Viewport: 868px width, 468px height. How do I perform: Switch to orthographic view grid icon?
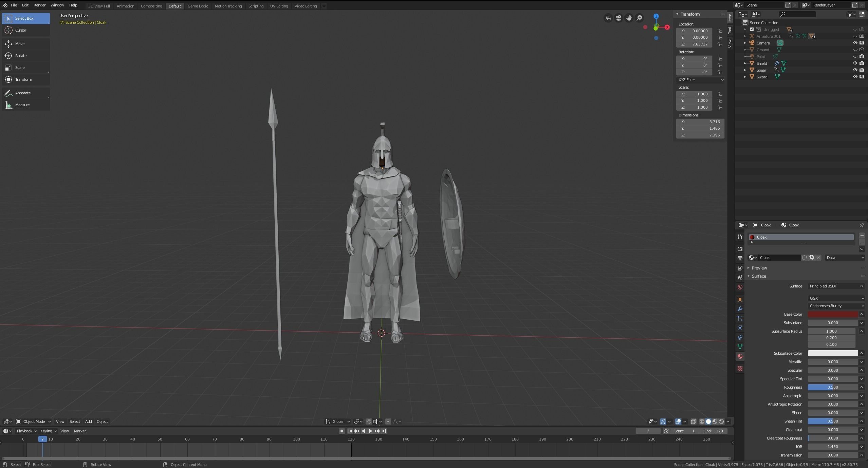608,18
